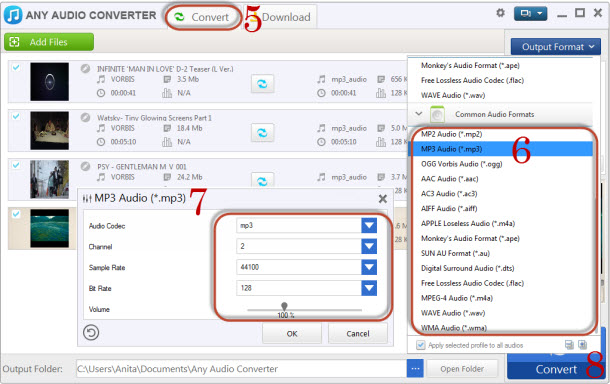Uncheck the Watsky Tiny Glowing Screens checkbox
Screen dimensions: 610x384
pos(16,116)
